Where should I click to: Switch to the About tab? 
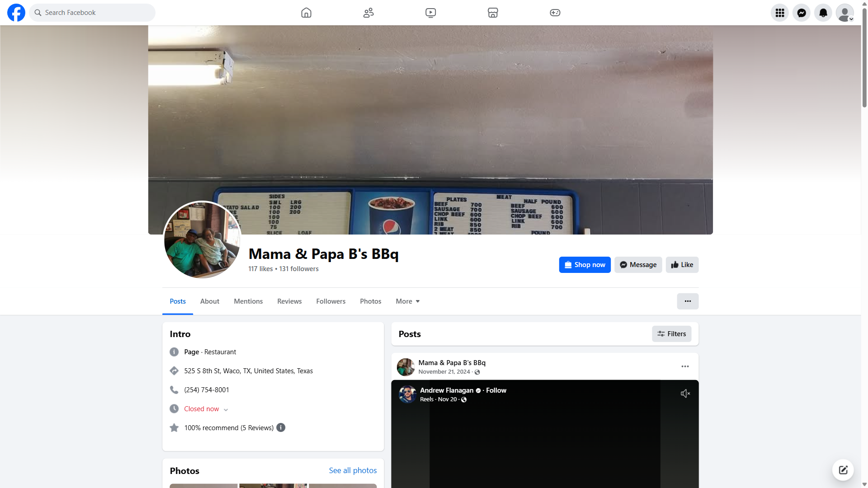point(210,301)
